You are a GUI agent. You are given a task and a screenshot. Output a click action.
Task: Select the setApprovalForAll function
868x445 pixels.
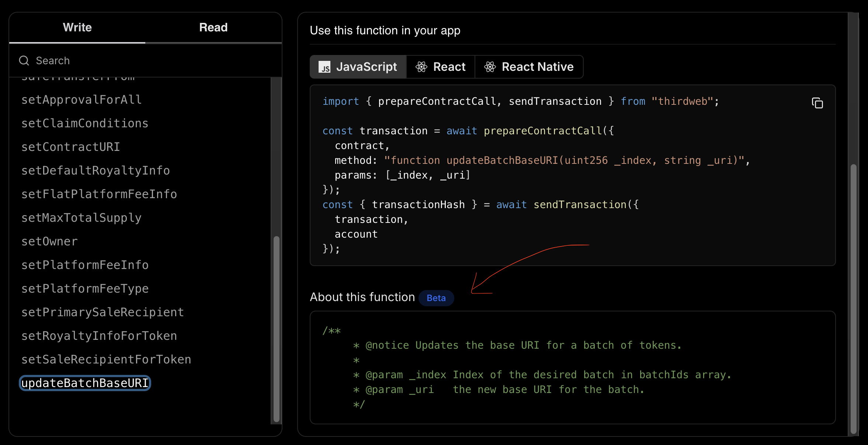[x=81, y=100]
